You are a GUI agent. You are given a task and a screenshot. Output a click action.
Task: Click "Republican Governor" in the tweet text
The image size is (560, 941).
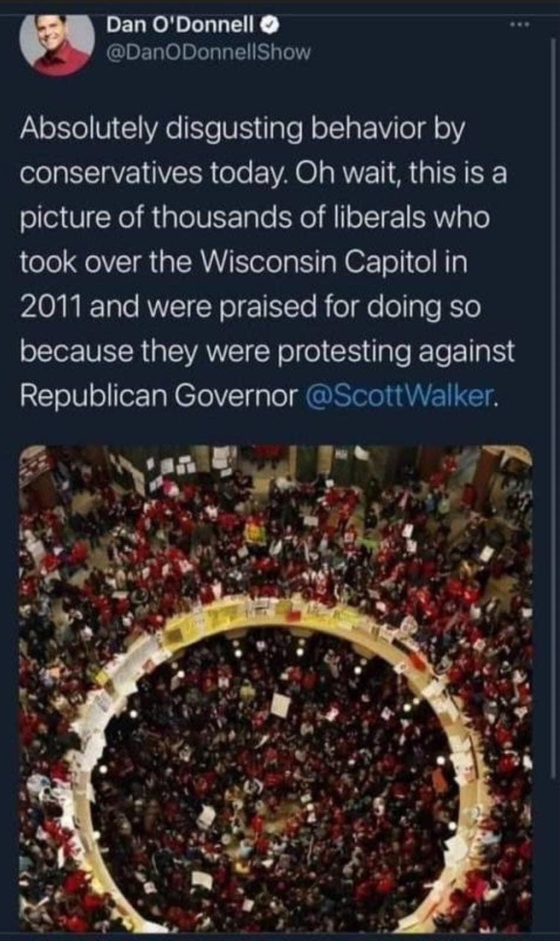(159, 396)
